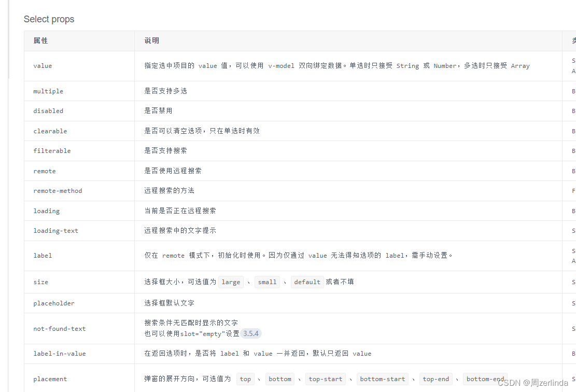Select the "bottom" placement value chip
Viewport: 576px width, 392px height.
tap(280, 379)
